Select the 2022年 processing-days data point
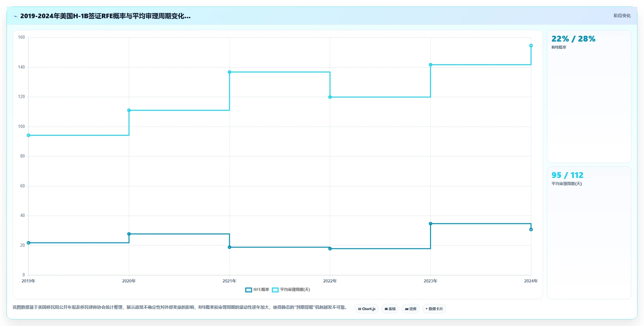This screenshot has height=326, width=644. pos(330,97)
